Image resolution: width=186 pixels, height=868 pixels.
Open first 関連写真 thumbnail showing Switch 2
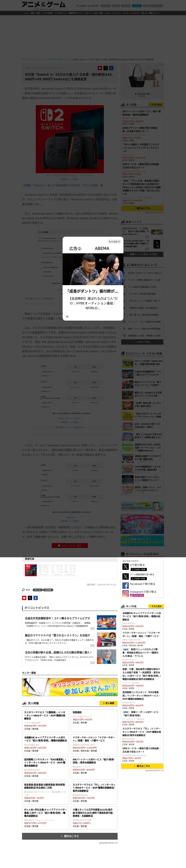coord(31,570)
